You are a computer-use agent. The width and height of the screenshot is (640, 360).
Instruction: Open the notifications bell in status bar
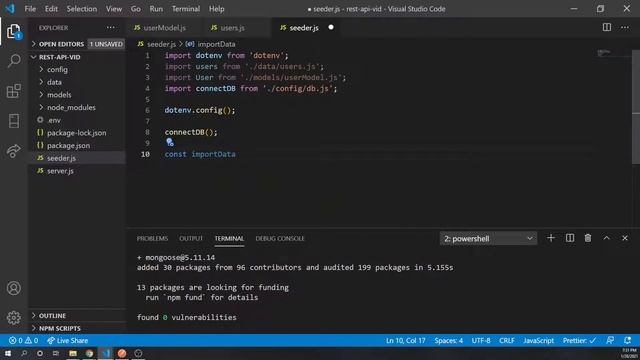click(627, 340)
